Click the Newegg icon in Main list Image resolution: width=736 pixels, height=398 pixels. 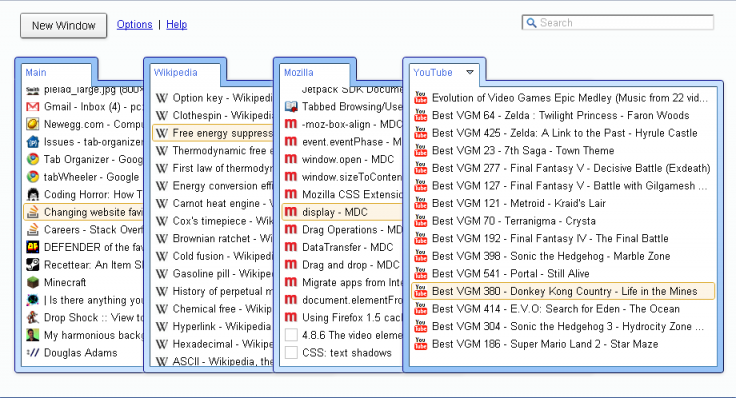[x=32, y=124]
